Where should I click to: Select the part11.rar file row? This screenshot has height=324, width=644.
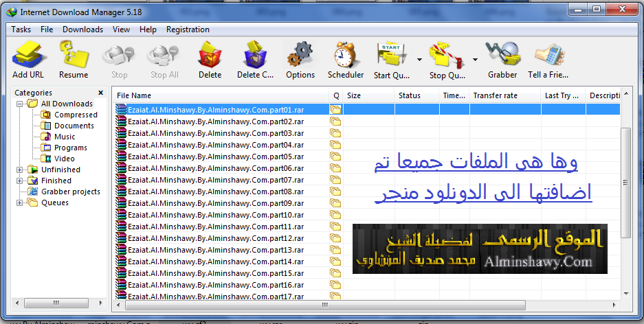[x=366, y=227]
